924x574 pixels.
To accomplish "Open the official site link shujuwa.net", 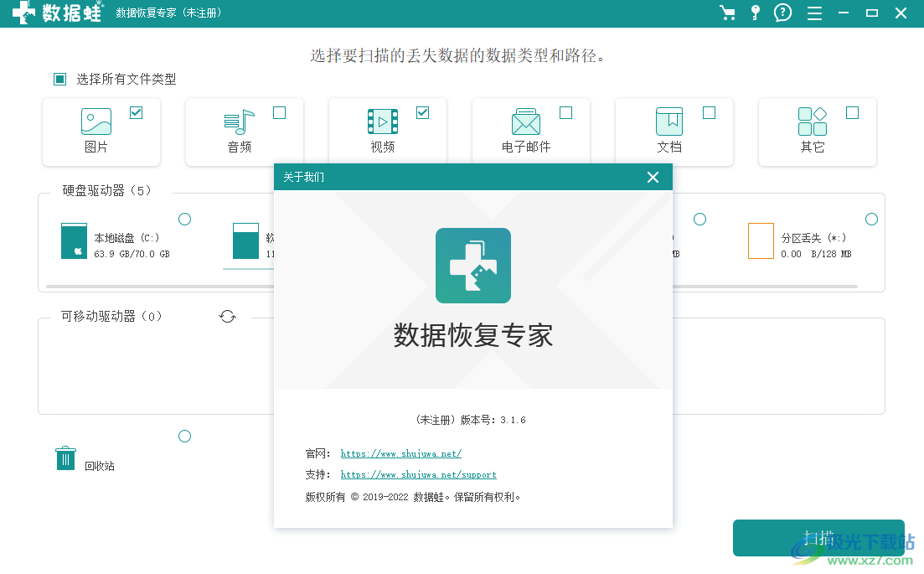I will pos(400,454).
